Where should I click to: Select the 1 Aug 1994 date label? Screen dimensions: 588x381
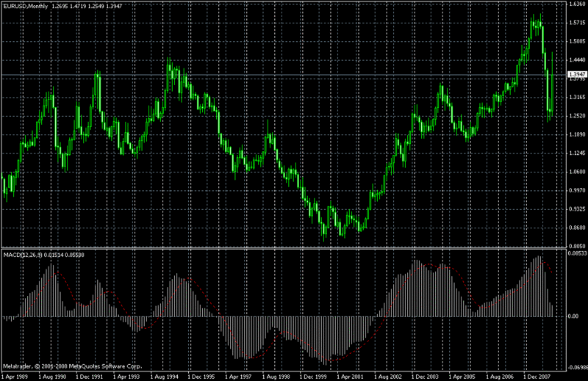coord(169,376)
